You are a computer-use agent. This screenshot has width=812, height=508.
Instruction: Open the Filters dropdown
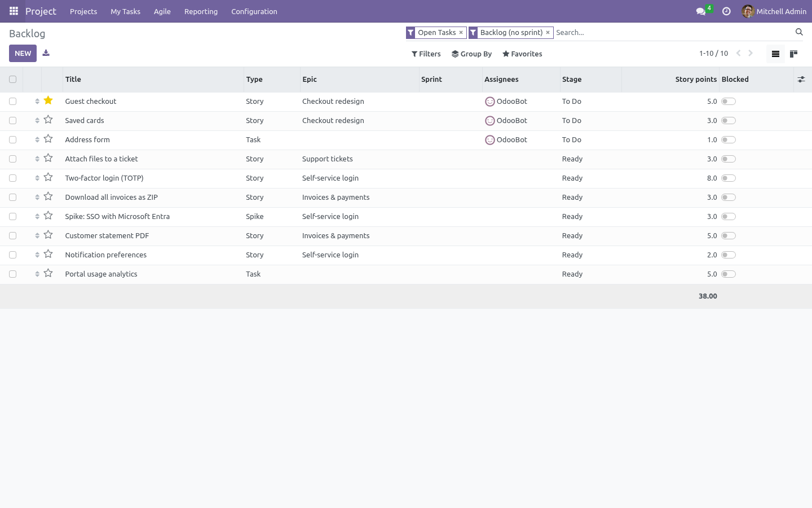click(x=426, y=54)
